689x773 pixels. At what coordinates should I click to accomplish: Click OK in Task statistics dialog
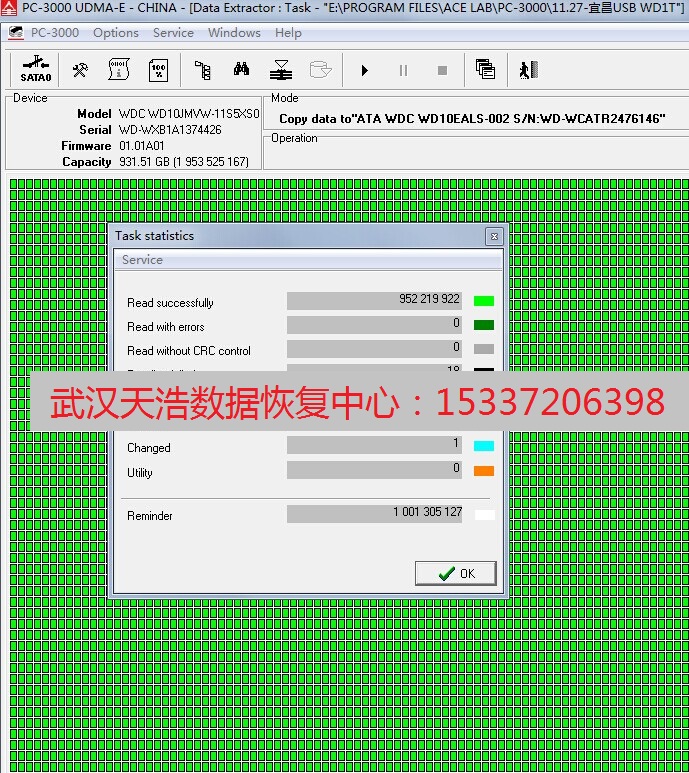456,573
